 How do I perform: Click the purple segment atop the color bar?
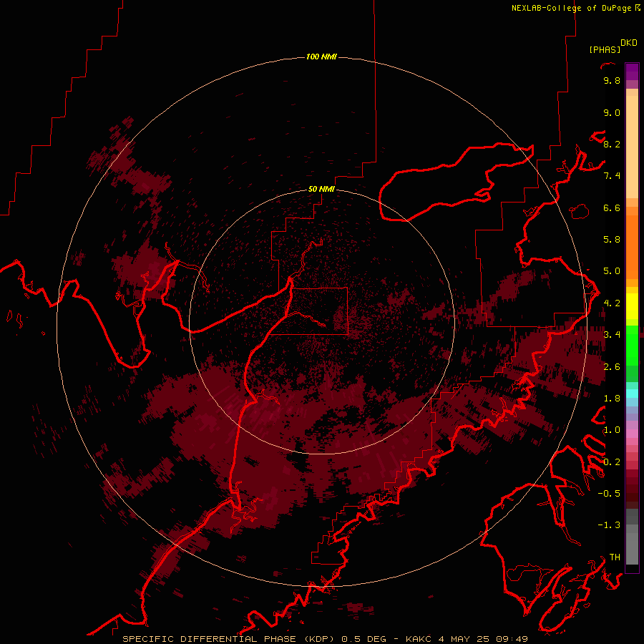click(632, 72)
